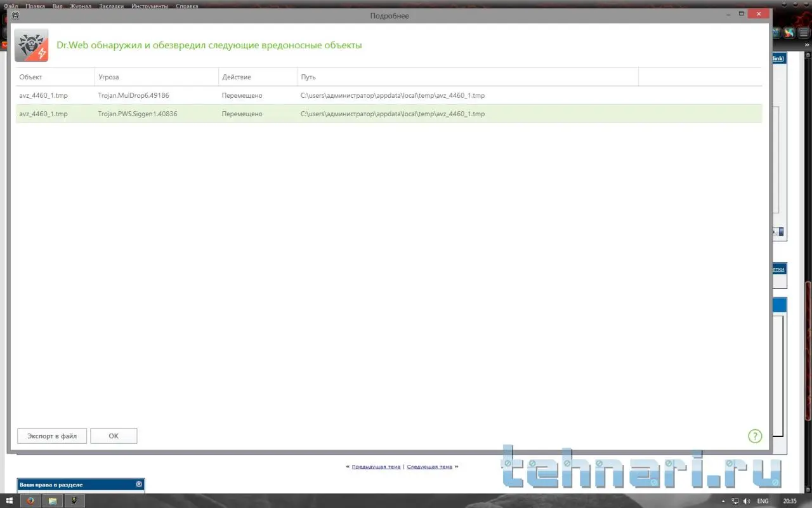Switch the ENG input language indicator
812x508 pixels.
point(763,502)
